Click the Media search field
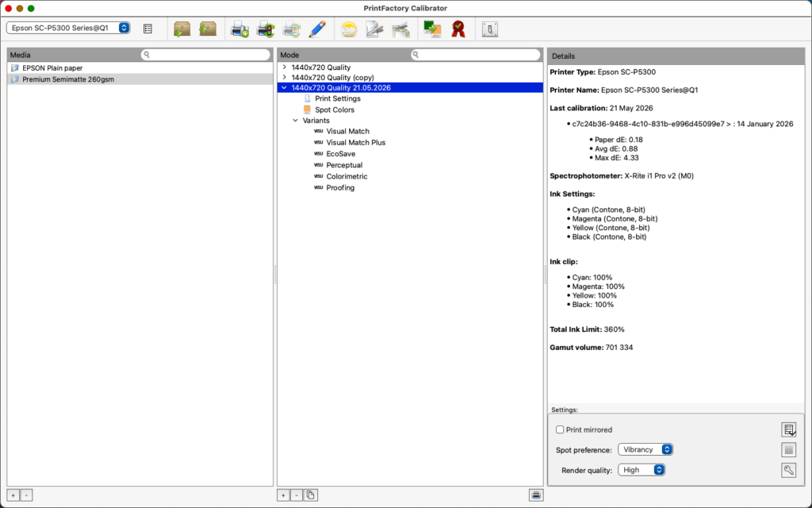812x508 pixels. [205, 55]
